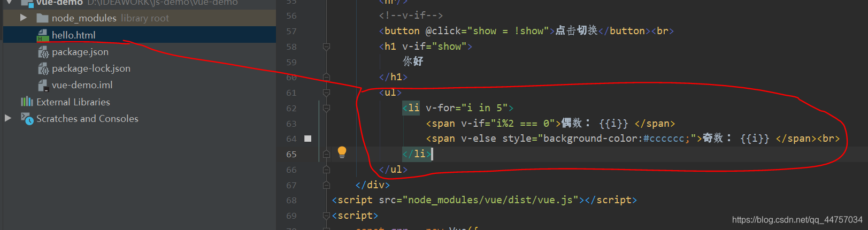The image size is (868, 230).
Task: Collapse the li fold marker on line 62
Action: 326,109
